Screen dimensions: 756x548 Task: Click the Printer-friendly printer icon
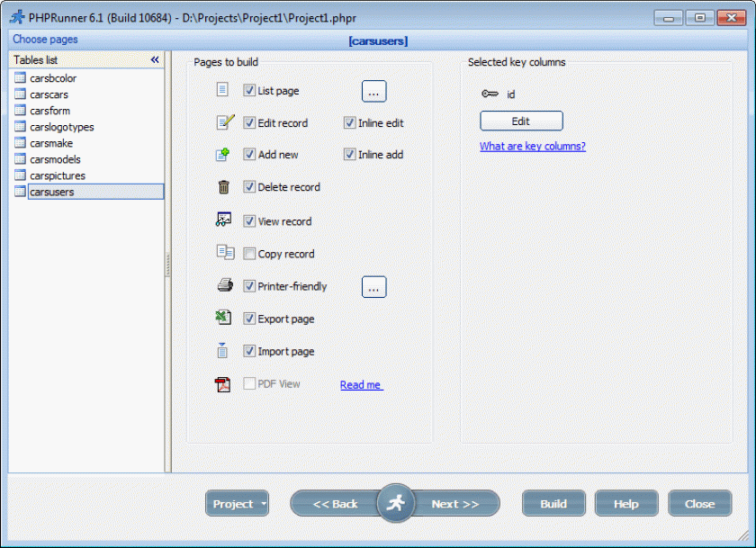click(x=225, y=285)
